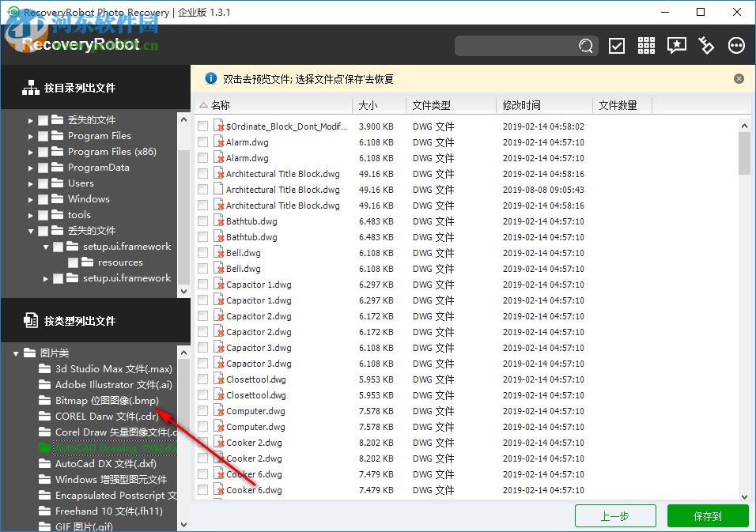Image resolution: width=756 pixels, height=532 pixels.
Task: Click the select-all checkbox icon in the toolbar
Action: [617, 46]
